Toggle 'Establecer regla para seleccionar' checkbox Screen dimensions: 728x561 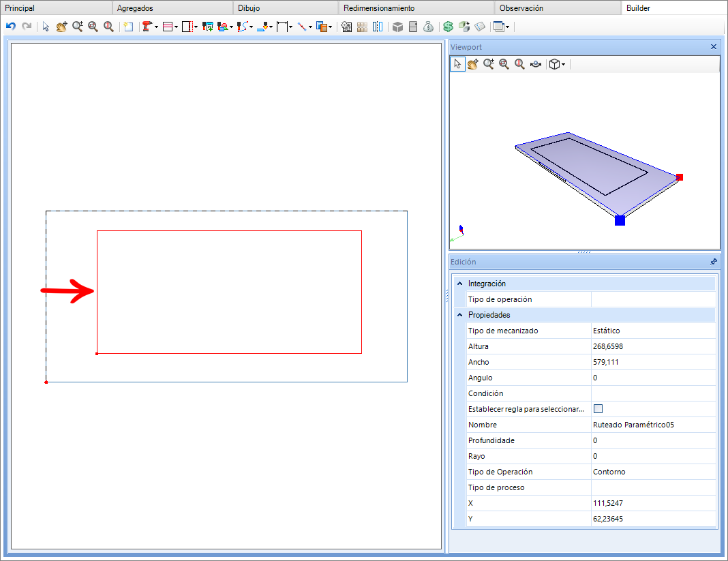coord(598,409)
